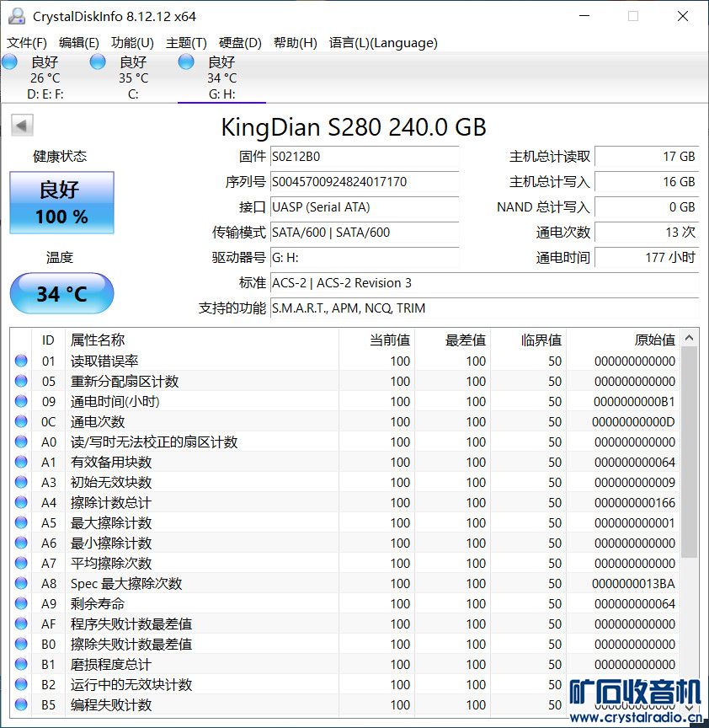Screen dimensions: 709x728
Task: Select the G: H: disk status orb
Action: pyautogui.click(x=186, y=62)
